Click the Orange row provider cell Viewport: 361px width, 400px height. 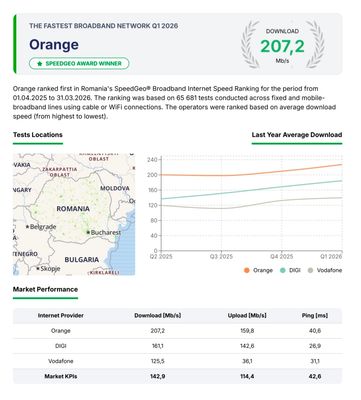click(61, 331)
